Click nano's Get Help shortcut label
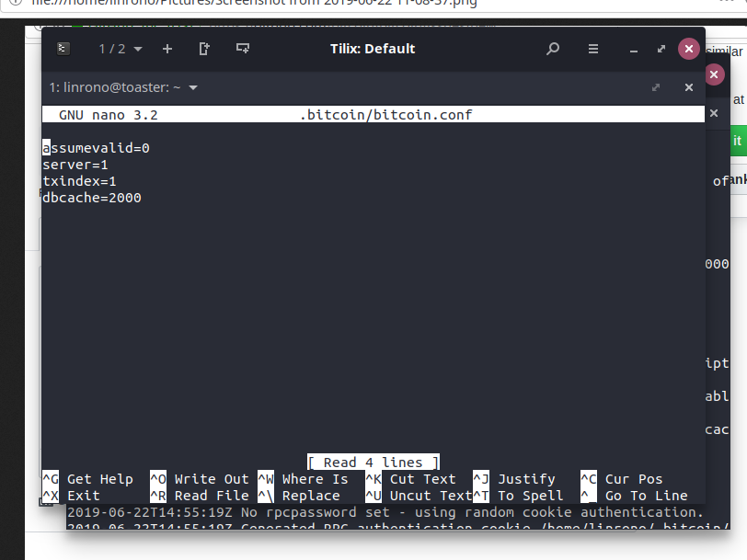 pyautogui.click(x=101, y=479)
